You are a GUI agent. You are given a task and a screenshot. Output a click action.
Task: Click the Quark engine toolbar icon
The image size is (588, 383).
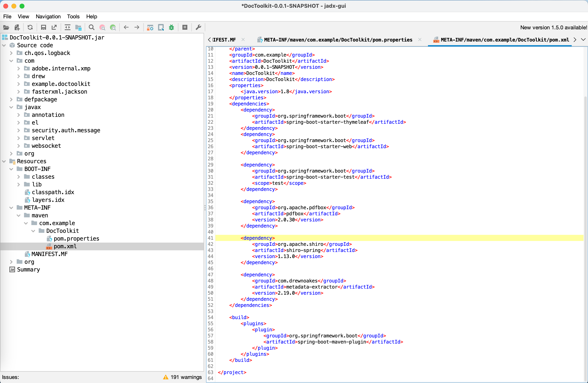pos(161,27)
